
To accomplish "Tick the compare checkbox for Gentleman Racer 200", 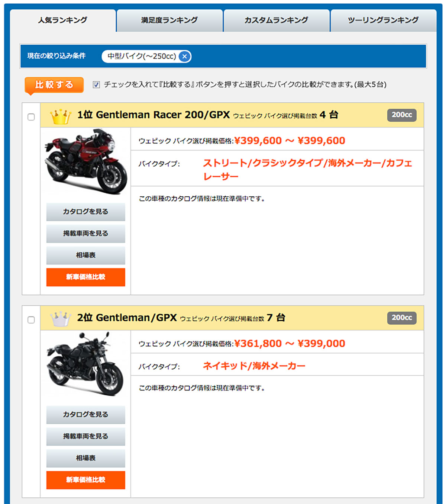I will coord(31,117).
